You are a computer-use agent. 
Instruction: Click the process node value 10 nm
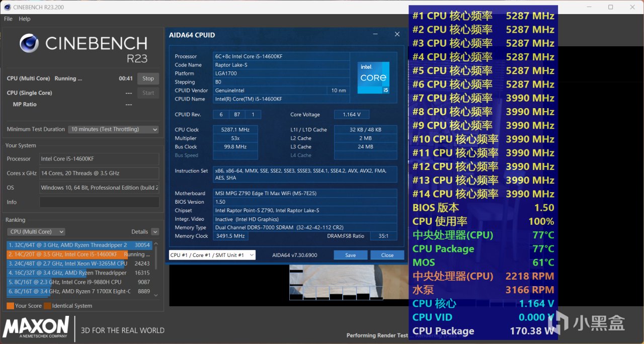pyautogui.click(x=338, y=91)
